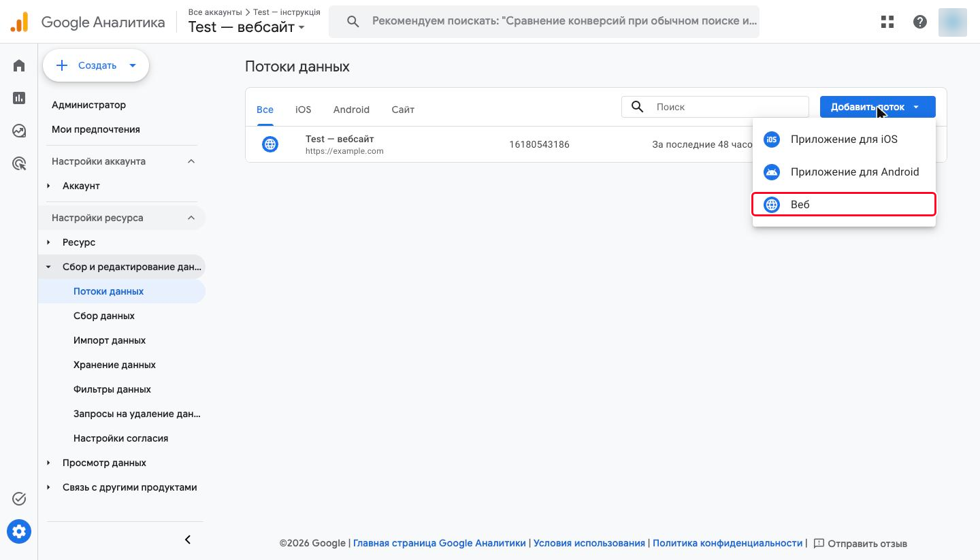
Task: Switch to the Сайт tab
Action: pos(403,110)
